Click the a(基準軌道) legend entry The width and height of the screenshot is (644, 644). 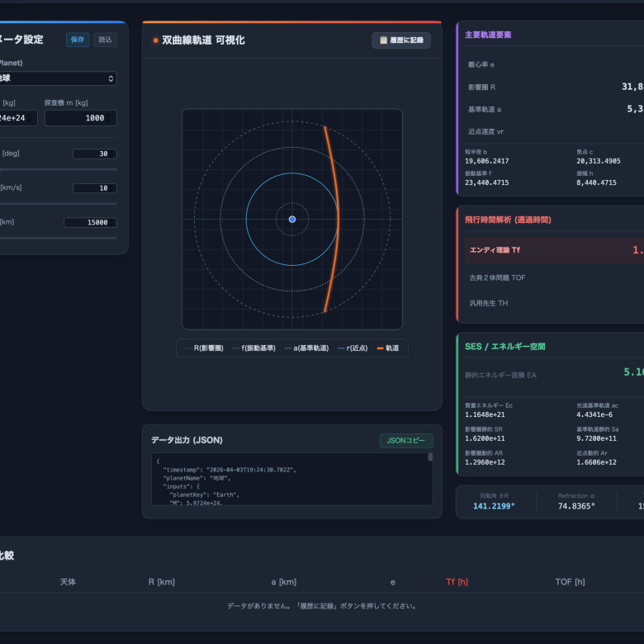click(306, 348)
